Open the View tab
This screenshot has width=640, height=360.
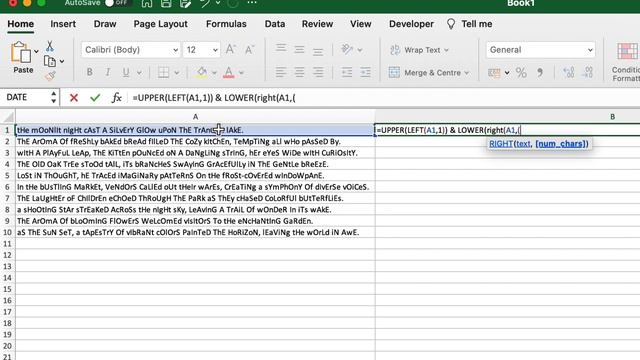[x=360, y=24]
